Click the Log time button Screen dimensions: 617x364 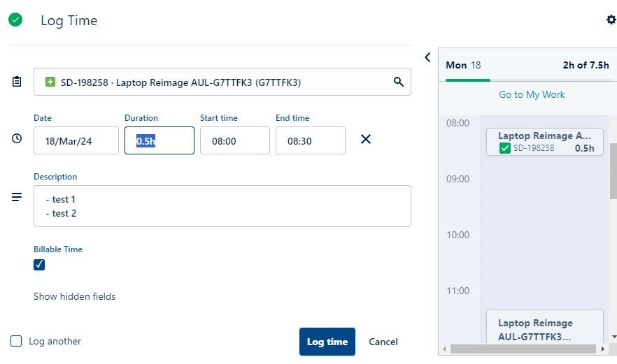pos(327,342)
